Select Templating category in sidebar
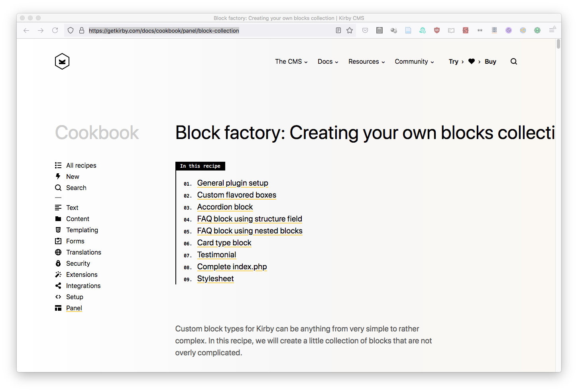 click(77, 230)
